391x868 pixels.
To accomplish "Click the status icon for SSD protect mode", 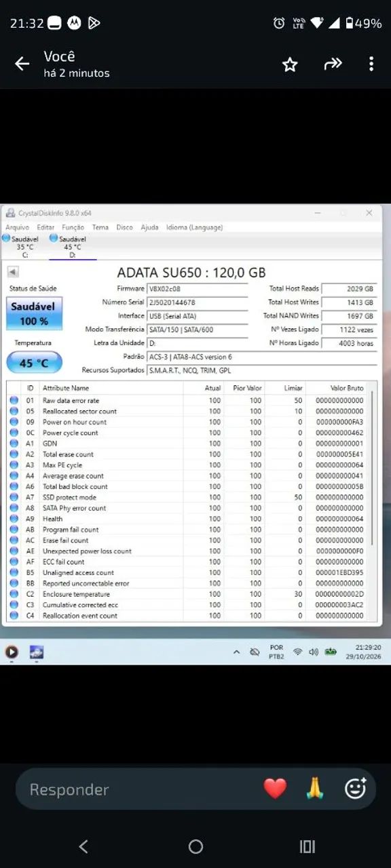I will pos(14,497).
